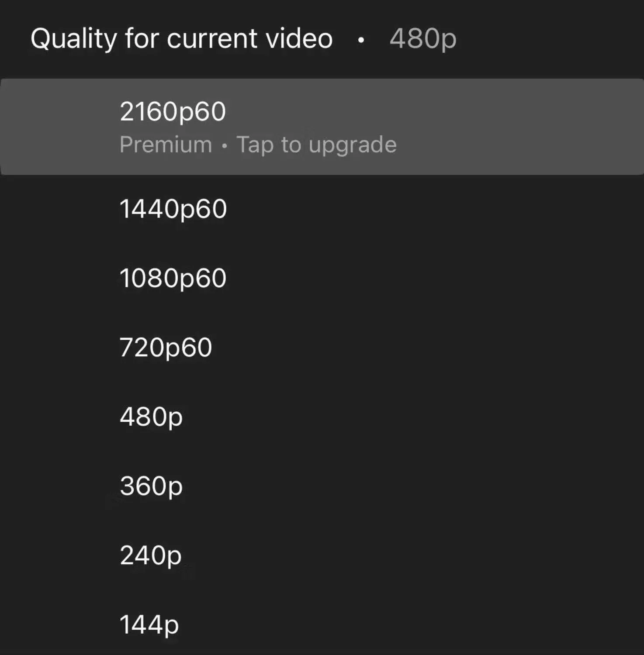Select the Full HD 1080p60 option
This screenshot has height=655, width=644.
[x=173, y=277]
